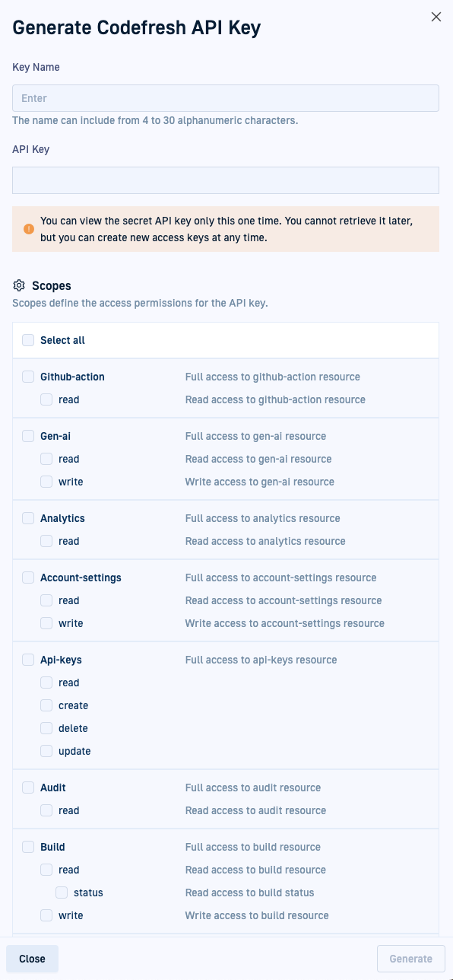Image resolution: width=453 pixels, height=980 pixels.
Task: Click the Key Name input field
Action: tap(226, 98)
